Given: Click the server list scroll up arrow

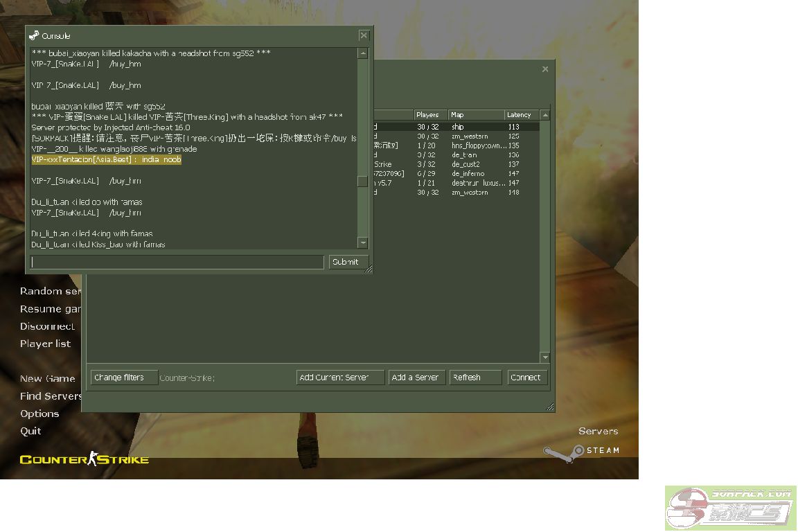Looking at the screenshot, I should [x=545, y=115].
